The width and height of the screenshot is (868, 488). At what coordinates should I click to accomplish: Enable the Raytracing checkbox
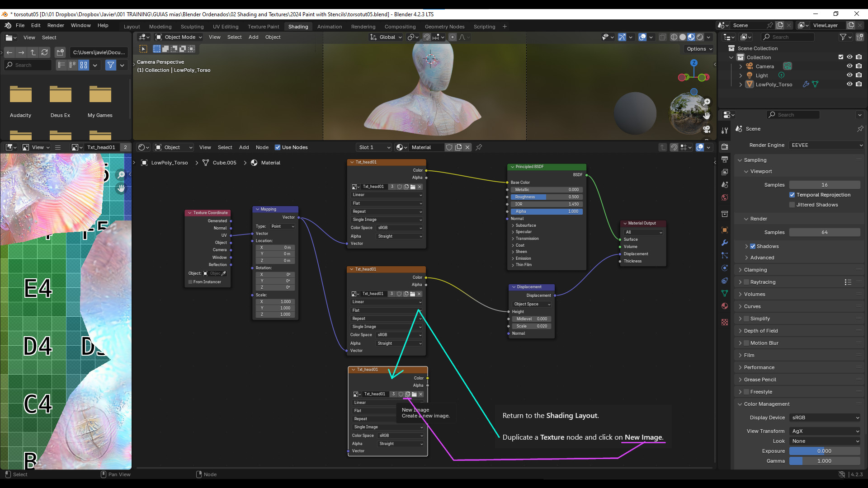tap(746, 282)
